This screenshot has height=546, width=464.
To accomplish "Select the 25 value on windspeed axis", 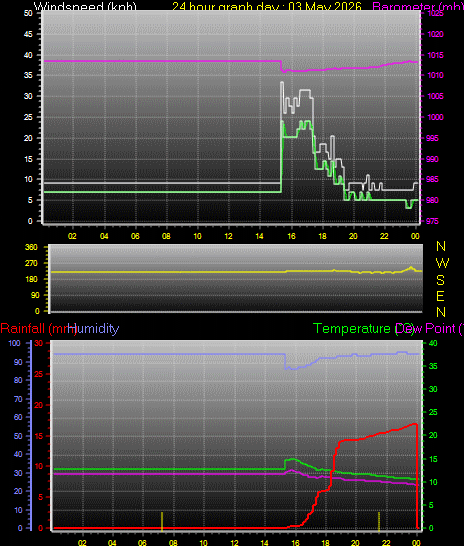I will 28,117.
